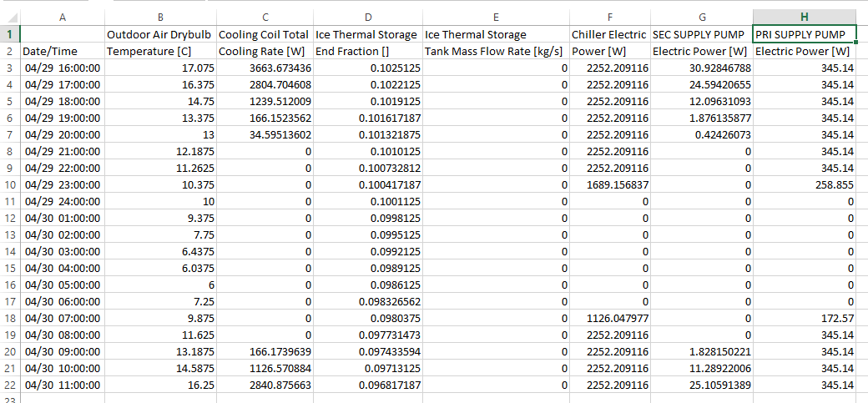Select column A header
This screenshot has width=868, height=403.
click(x=63, y=18)
